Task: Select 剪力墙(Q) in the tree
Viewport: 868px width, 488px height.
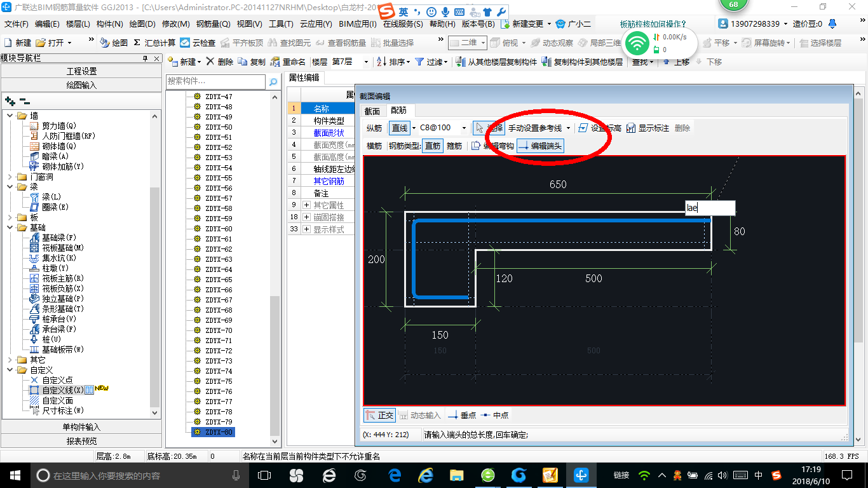Action: tap(59, 126)
